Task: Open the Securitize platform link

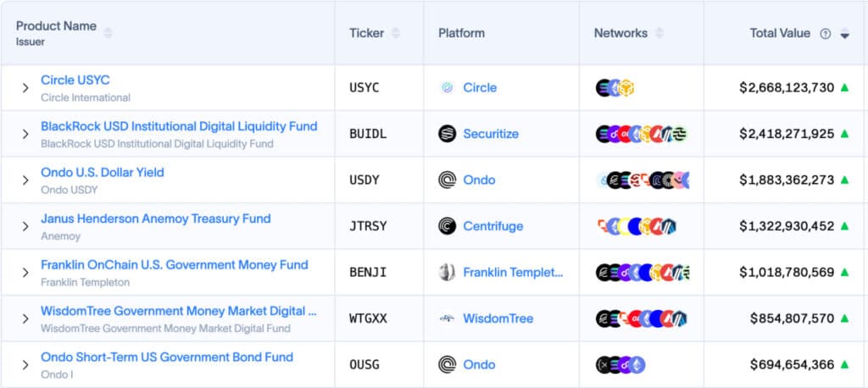Action: (x=491, y=134)
